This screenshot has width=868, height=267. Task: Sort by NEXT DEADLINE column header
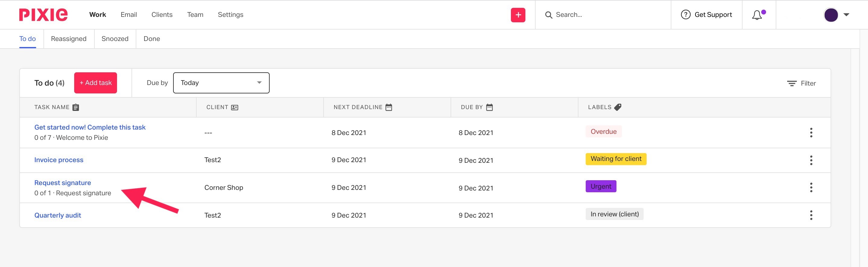[358, 107]
